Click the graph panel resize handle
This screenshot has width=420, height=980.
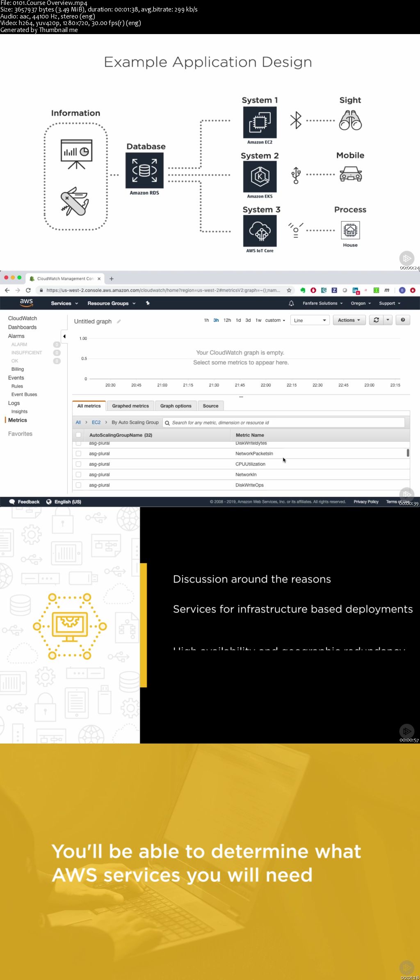coord(241,397)
